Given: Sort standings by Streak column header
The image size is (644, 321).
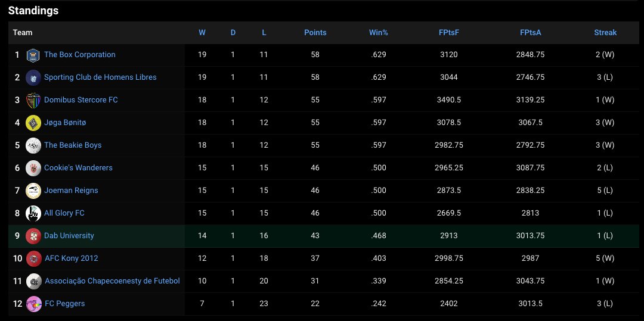Looking at the screenshot, I should click(605, 32).
